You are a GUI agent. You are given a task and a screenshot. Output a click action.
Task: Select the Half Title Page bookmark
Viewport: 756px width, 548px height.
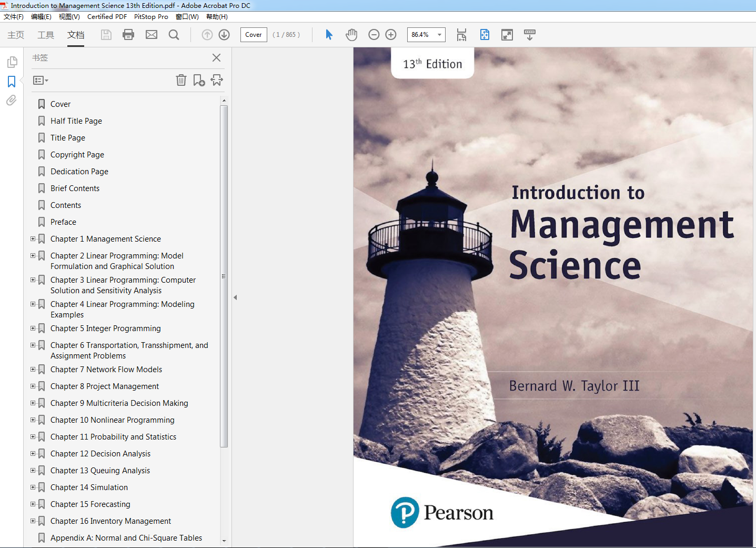(76, 121)
